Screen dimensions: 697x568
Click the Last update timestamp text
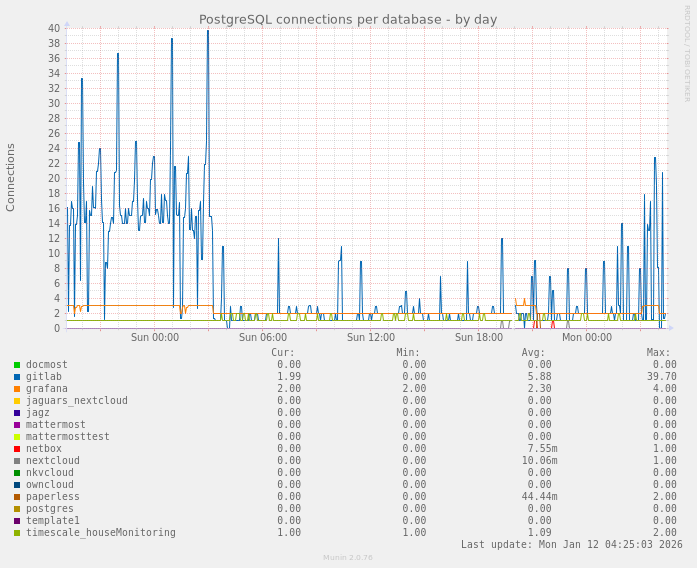click(x=572, y=544)
